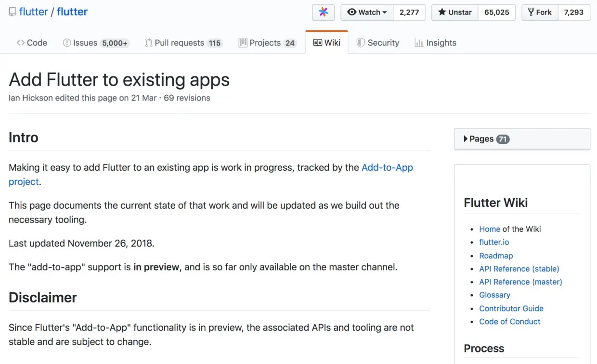Go to Pull requests tab
The width and height of the screenshot is (597, 364).
[x=183, y=43]
